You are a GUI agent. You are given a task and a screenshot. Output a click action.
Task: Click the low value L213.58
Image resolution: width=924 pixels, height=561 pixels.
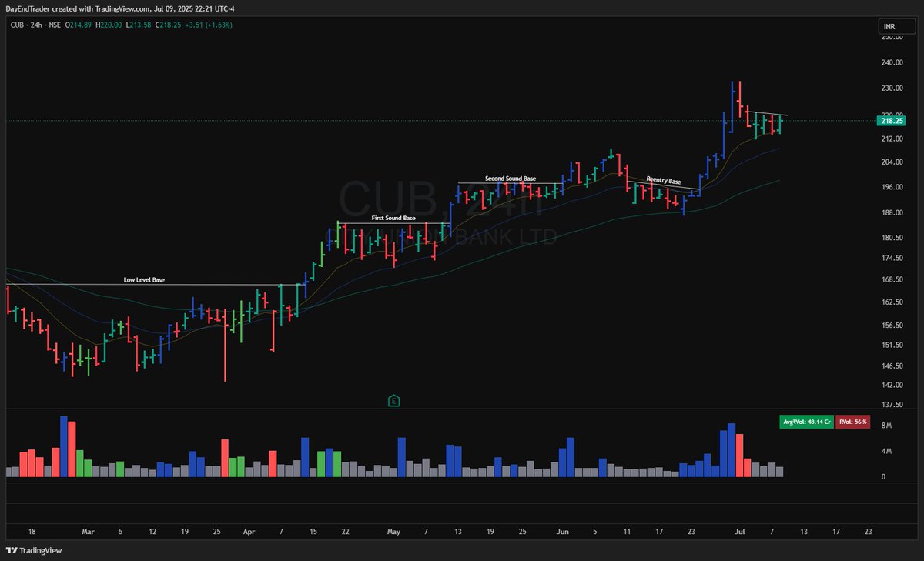point(140,25)
